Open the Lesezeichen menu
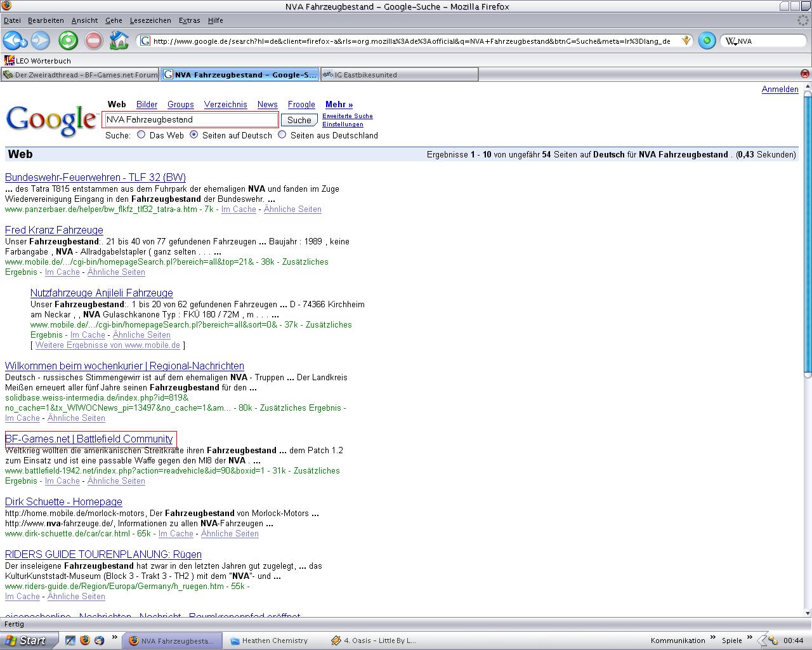The height and width of the screenshot is (650, 812). pos(150,20)
